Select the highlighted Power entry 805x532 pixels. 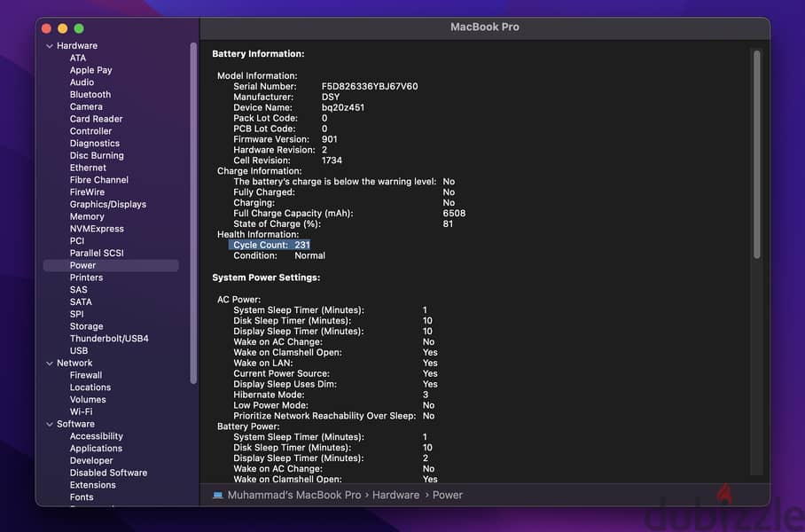111,265
